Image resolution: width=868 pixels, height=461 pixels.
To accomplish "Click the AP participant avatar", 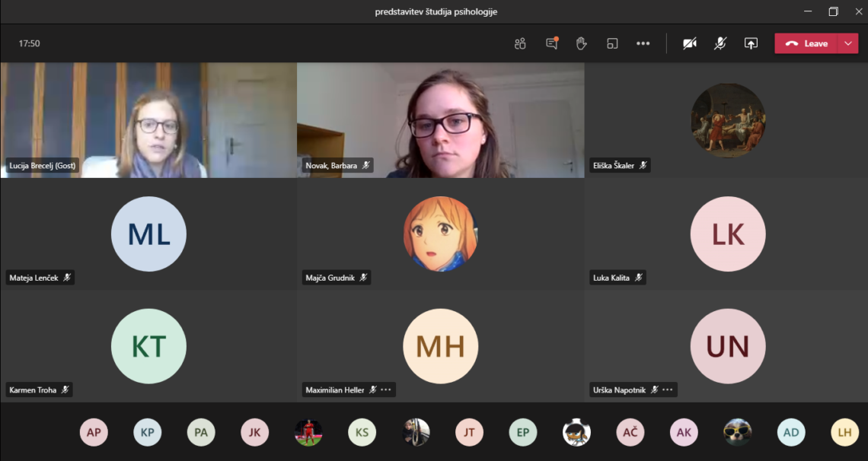I will tap(94, 432).
